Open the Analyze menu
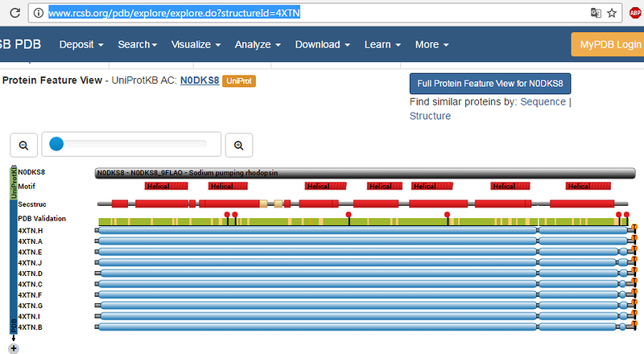The image size is (644, 354). pyautogui.click(x=258, y=45)
